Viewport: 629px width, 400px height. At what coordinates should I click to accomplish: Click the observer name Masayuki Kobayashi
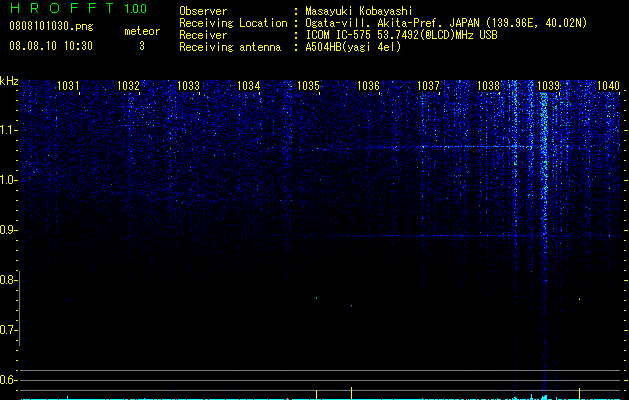[359, 11]
